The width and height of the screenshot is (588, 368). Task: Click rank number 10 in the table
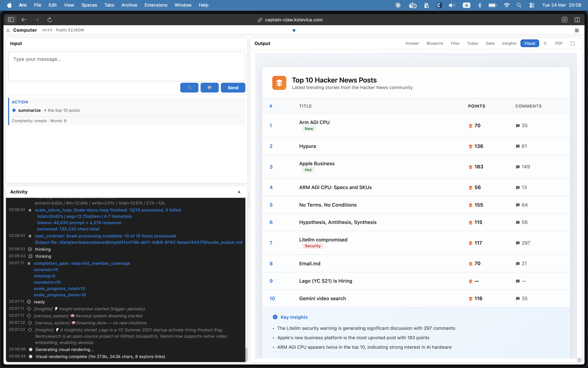272,299
